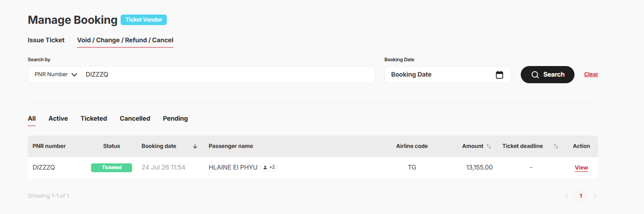The width and height of the screenshot is (644, 214).
Task: Go to previous page chevron
Action: (567, 196)
